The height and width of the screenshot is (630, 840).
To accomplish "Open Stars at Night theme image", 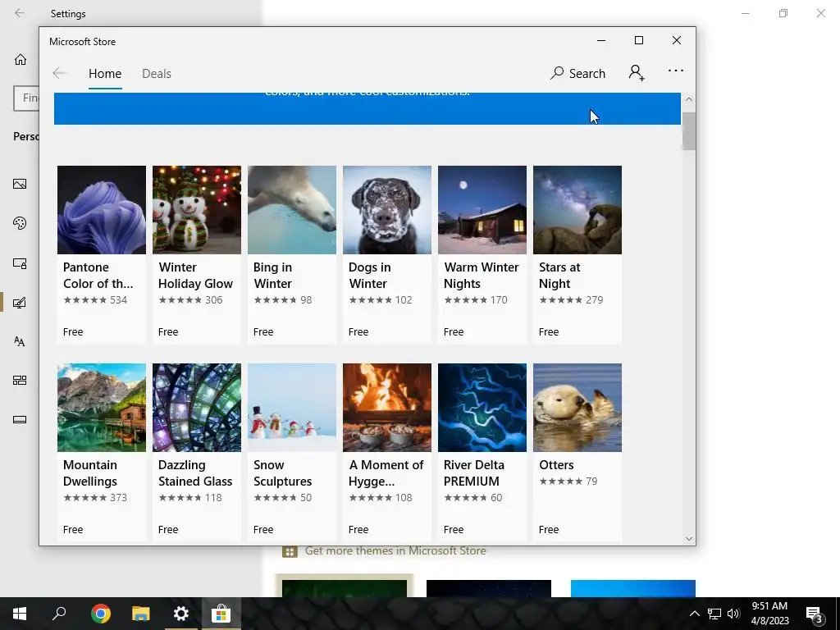I will (x=577, y=209).
